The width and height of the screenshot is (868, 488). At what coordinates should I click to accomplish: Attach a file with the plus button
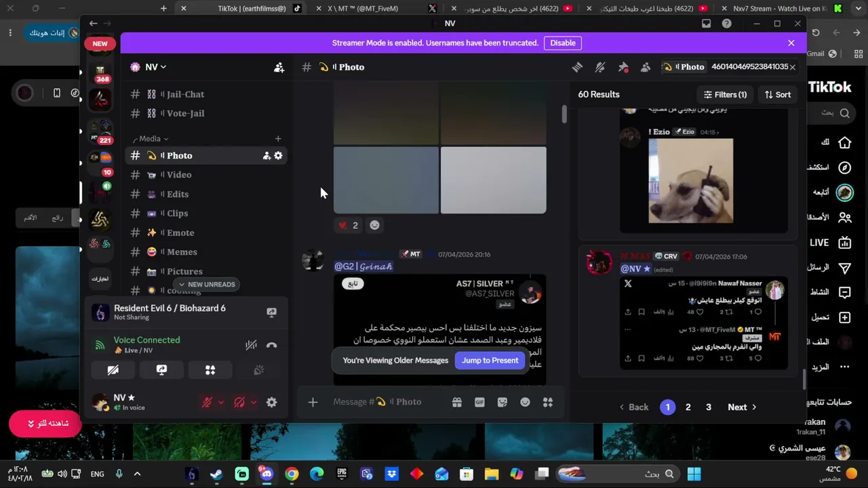(313, 402)
